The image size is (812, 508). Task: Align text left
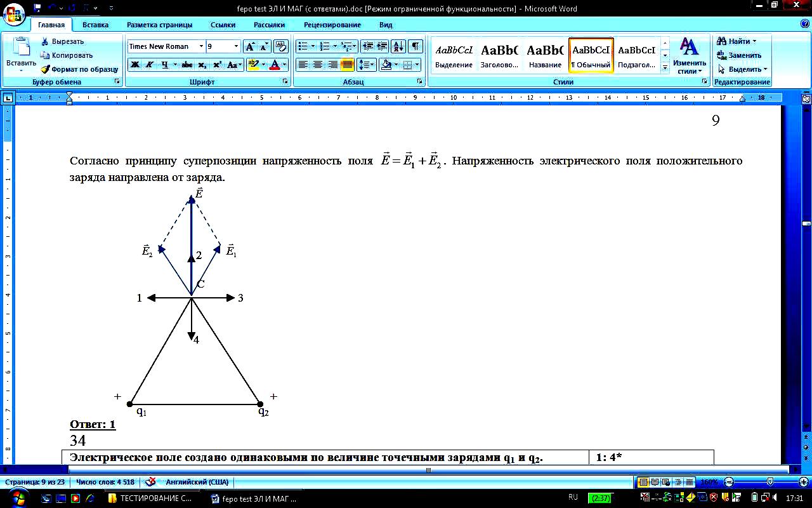coord(303,65)
